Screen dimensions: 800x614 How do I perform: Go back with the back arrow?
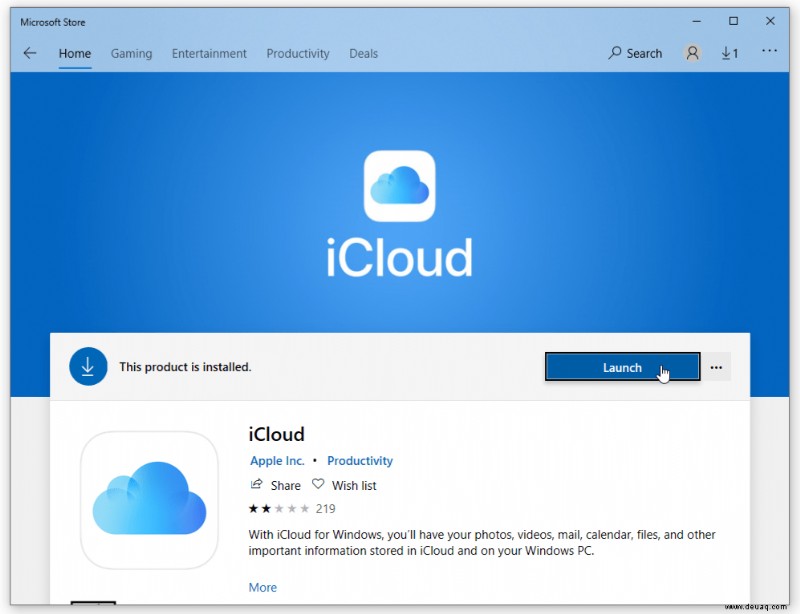coord(30,53)
